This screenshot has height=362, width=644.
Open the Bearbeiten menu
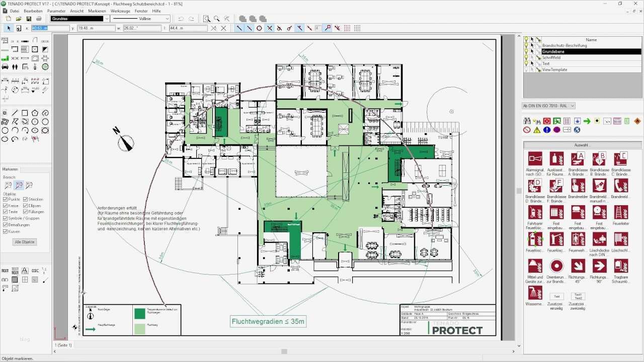click(x=33, y=11)
